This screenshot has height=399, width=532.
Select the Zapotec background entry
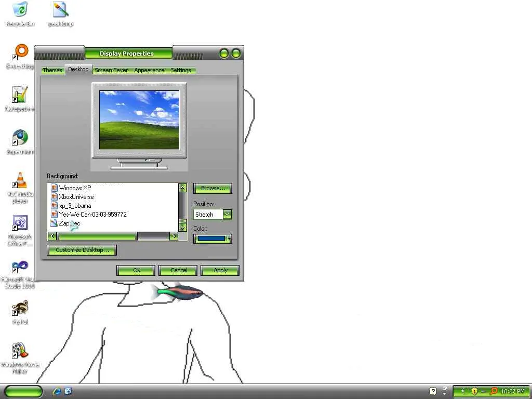pos(69,223)
